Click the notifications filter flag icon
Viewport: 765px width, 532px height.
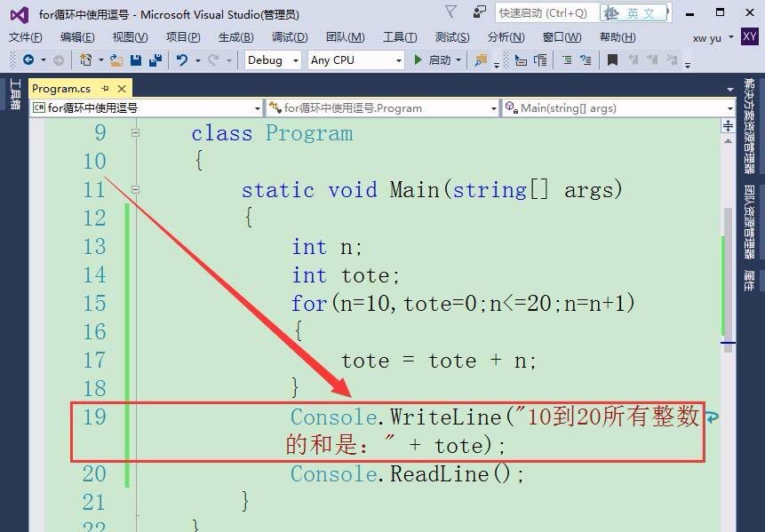[451, 12]
